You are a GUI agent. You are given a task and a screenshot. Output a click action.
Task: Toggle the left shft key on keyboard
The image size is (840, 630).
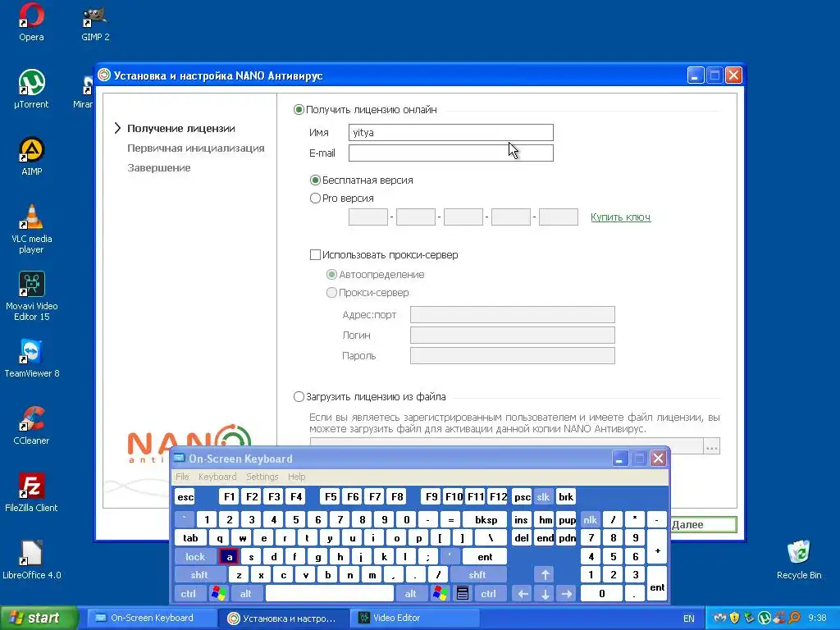[x=199, y=575]
